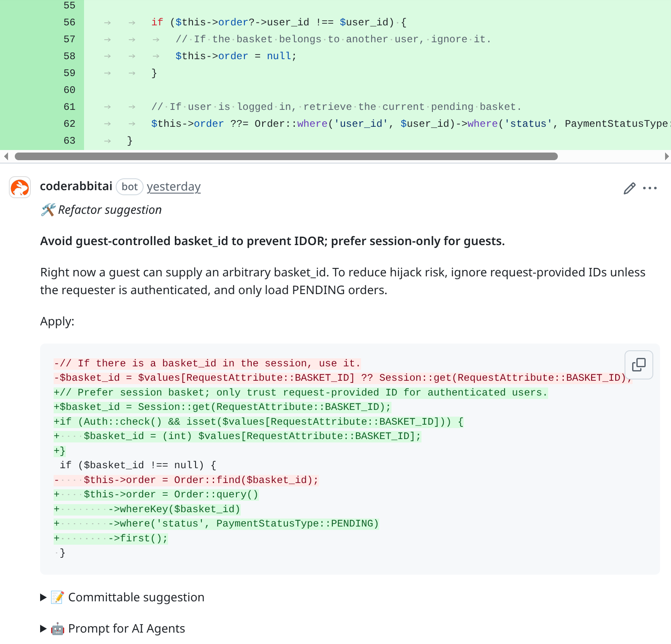This screenshot has height=644, width=671.
Task: Click the 'Refactor suggestion' heading text
Action: (x=110, y=210)
